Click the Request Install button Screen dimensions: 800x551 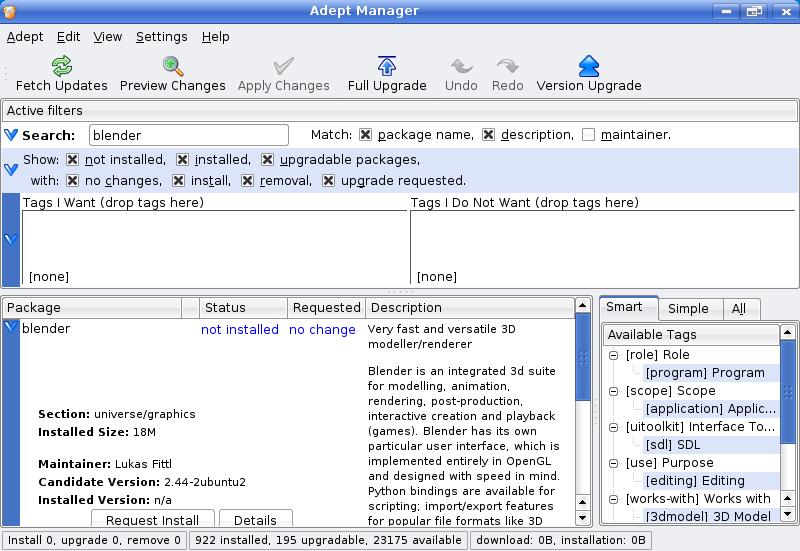point(153,518)
